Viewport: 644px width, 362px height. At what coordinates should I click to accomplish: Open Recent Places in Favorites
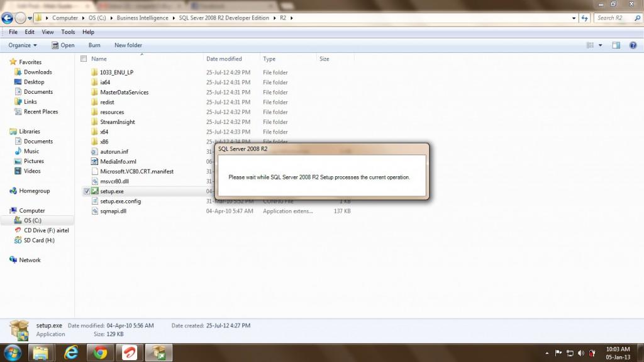41,111
